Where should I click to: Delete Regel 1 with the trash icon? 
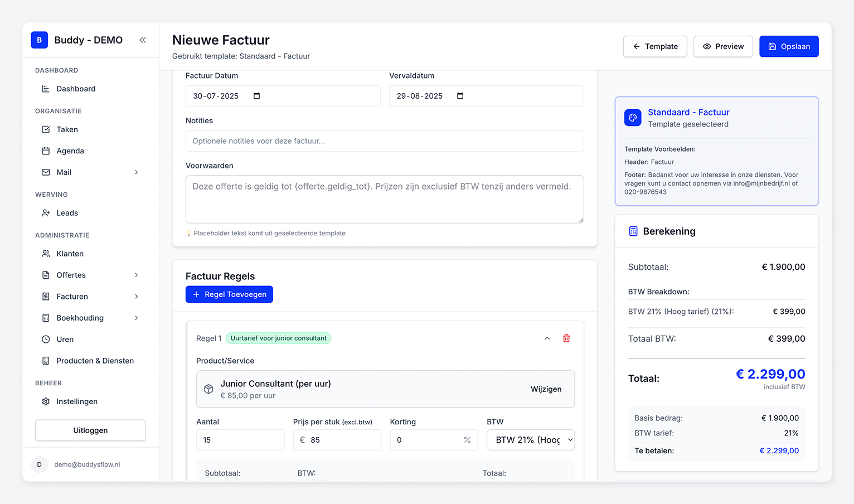566,338
